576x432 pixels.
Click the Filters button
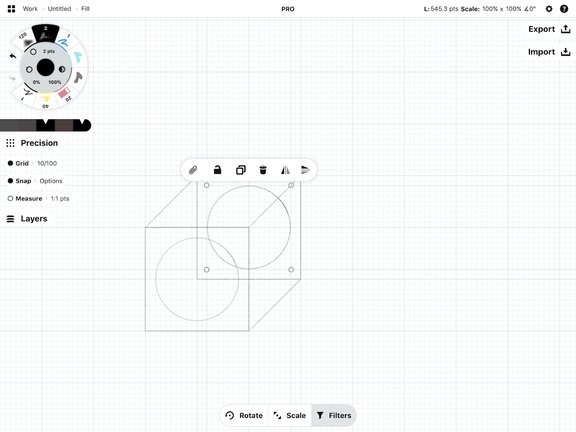click(334, 415)
